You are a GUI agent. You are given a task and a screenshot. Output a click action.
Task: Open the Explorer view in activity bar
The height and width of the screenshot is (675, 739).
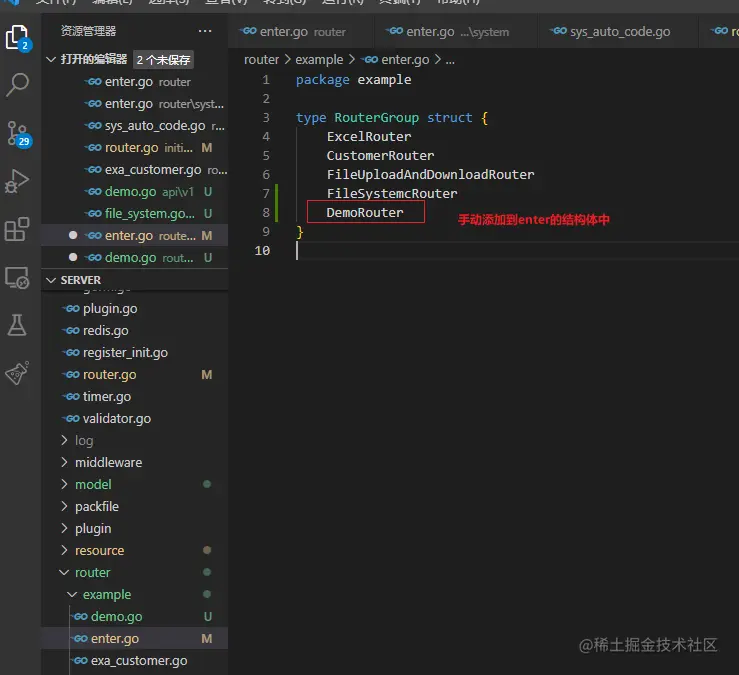(x=18, y=37)
